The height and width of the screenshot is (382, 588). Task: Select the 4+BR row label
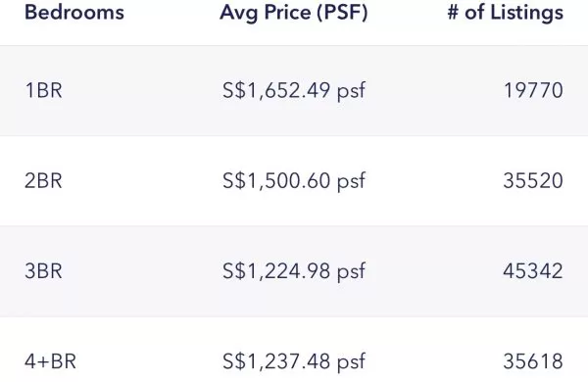pos(50,361)
